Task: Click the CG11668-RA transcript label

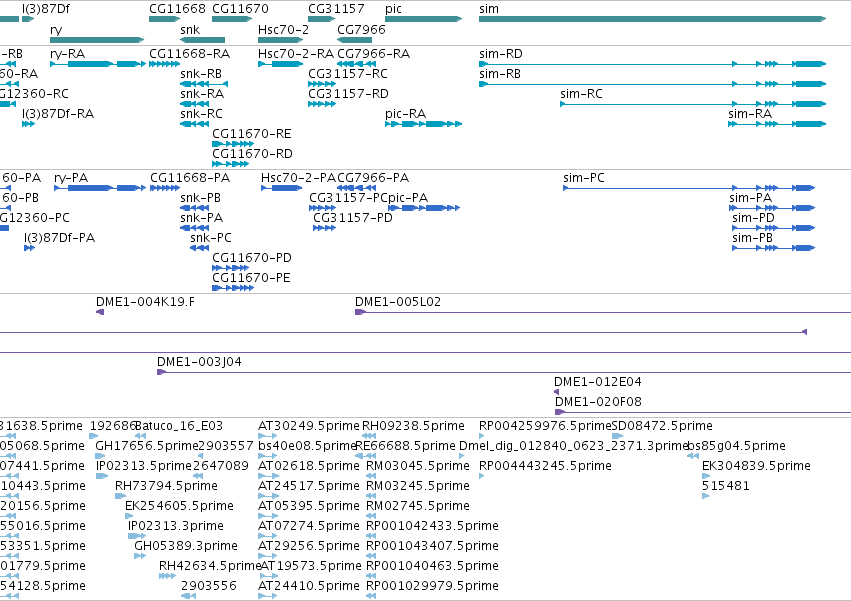Action: tap(189, 54)
